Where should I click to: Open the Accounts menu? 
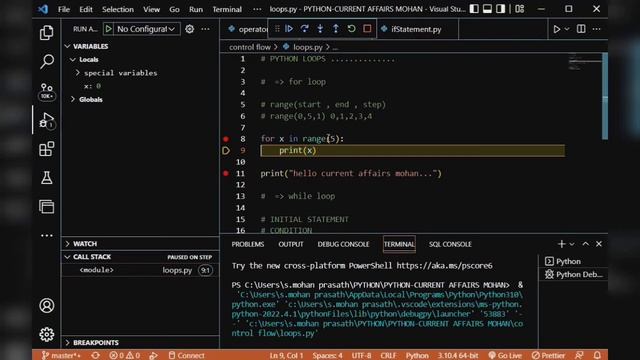pyautogui.click(x=47, y=306)
